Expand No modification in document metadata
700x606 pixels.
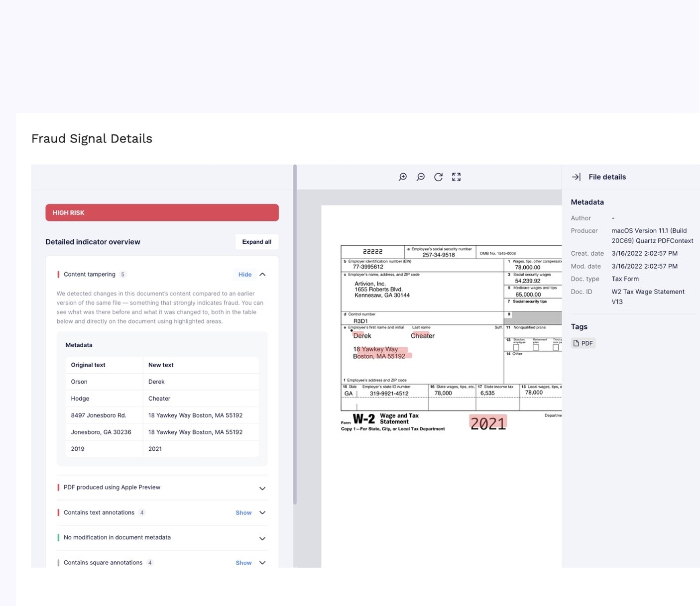[x=262, y=538]
